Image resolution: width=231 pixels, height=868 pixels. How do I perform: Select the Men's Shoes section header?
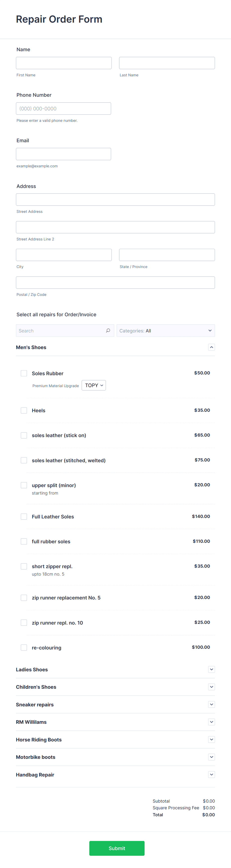(31, 347)
